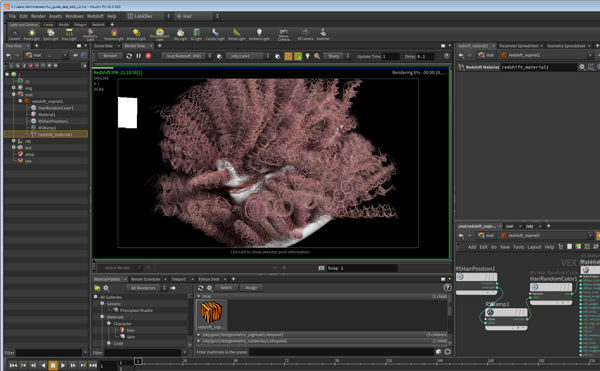Expand the out node in tree view

click(13, 147)
